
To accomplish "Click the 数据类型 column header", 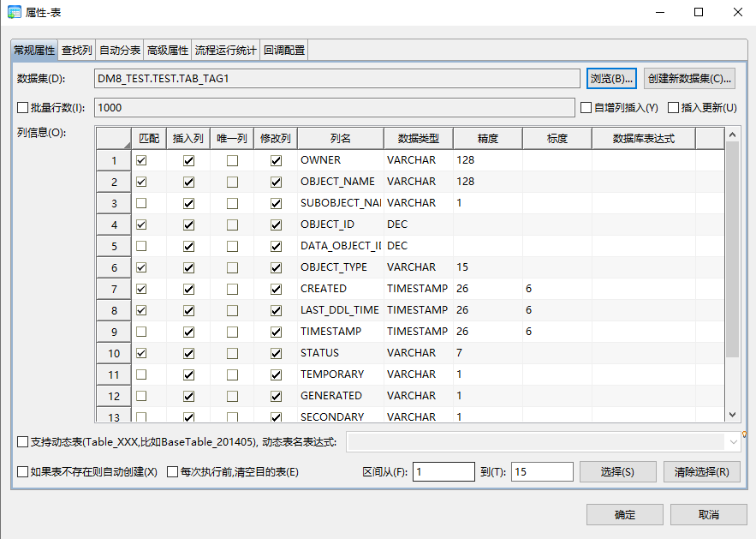I will pos(419,139).
